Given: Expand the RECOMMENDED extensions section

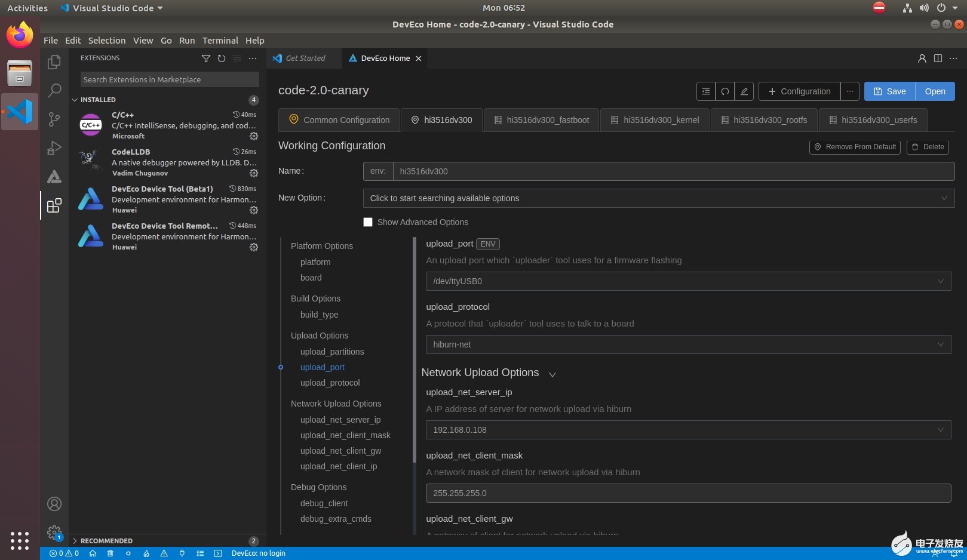Looking at the screenshot, I should pyautogui.click(x=75, y=541).
